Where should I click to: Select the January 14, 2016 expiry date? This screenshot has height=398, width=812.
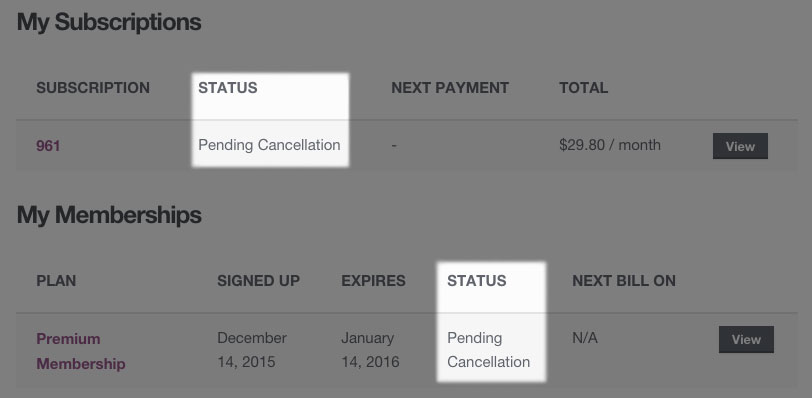(x=370, y=350)
